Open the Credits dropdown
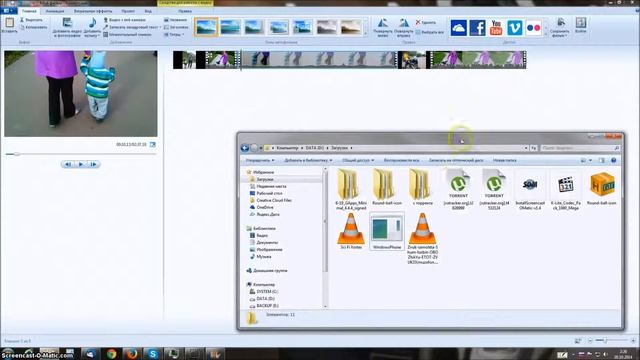640x360 pixels. tap(174, 35)
